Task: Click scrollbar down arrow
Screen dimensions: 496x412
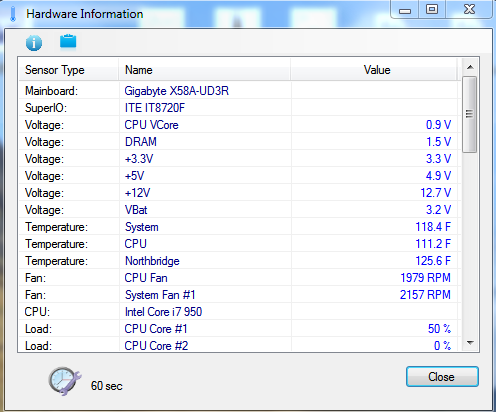Action: click(x=470, y=343)
